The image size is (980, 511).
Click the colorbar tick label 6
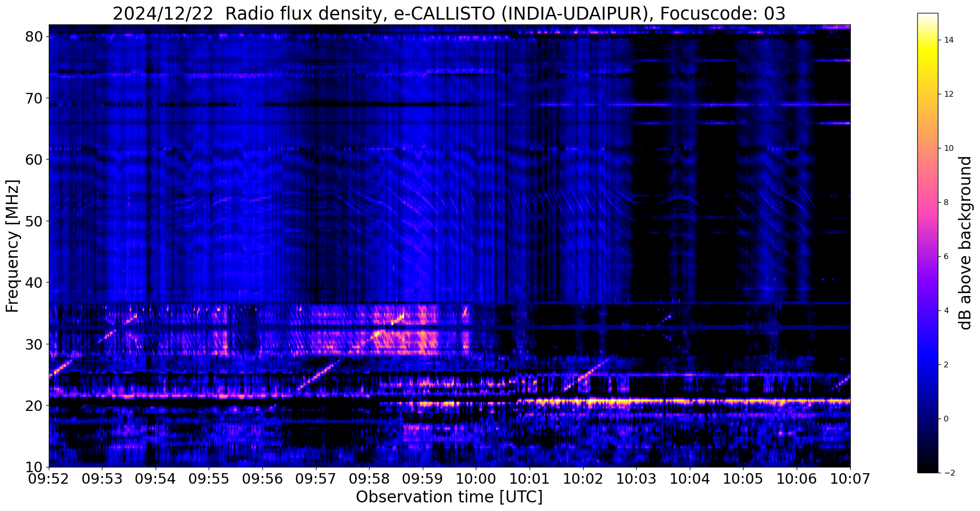(945, 257)
